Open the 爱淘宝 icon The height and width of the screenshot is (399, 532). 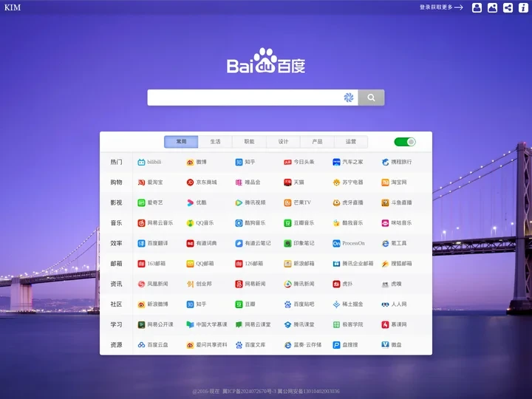click(141, 183)
